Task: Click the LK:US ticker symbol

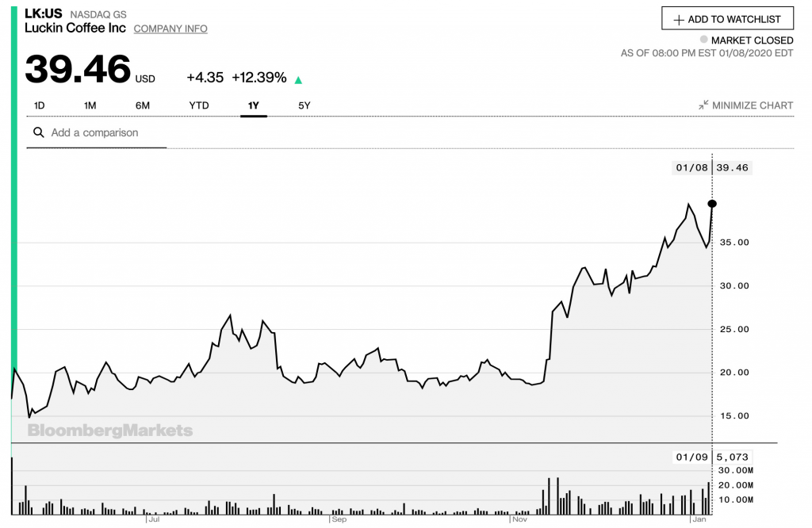Action: point(44,13)
